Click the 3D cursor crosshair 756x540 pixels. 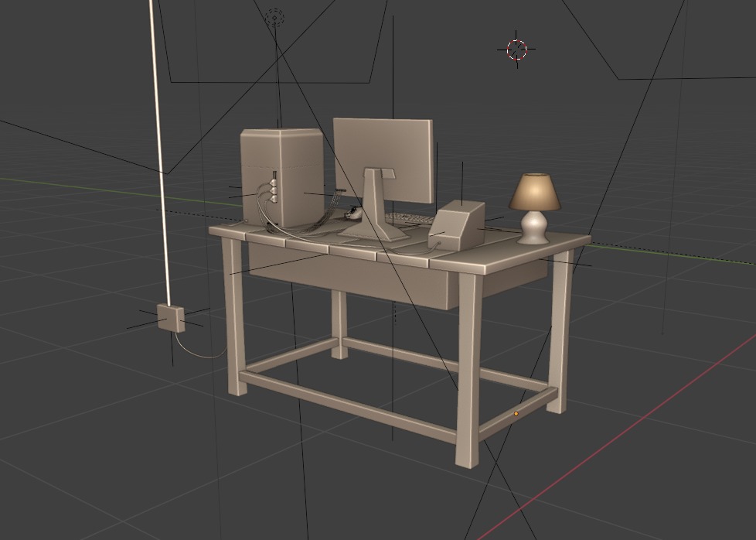click(x=517, y=50)
